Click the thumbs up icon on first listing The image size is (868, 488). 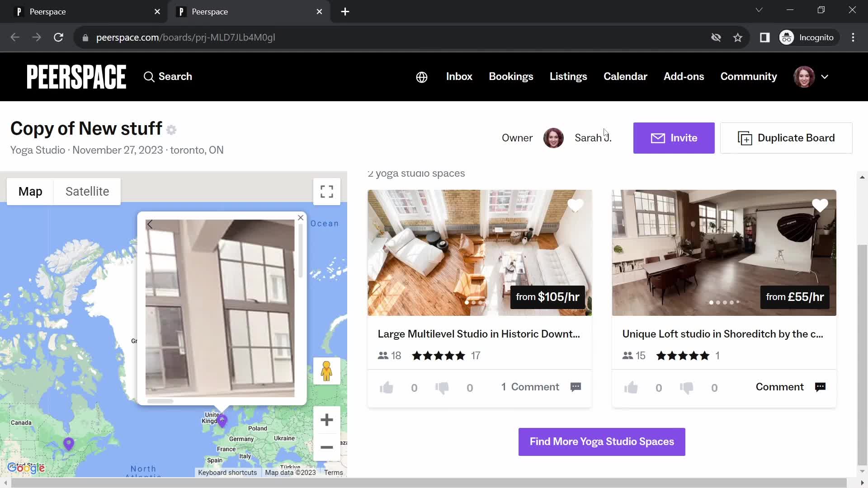point(387,388)
